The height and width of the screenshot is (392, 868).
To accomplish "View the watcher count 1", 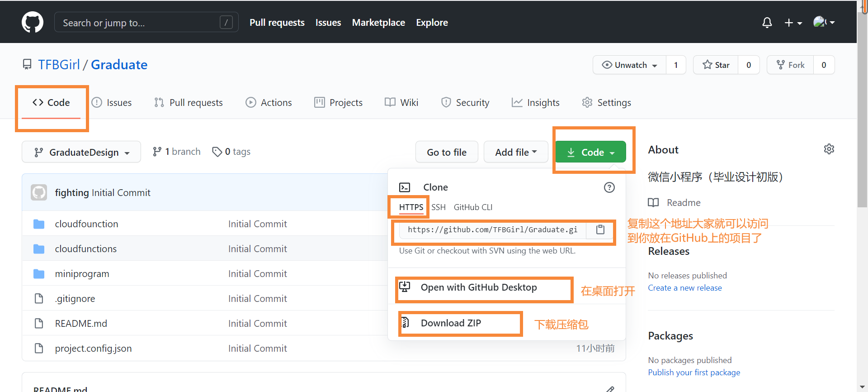I will [676, 65].
